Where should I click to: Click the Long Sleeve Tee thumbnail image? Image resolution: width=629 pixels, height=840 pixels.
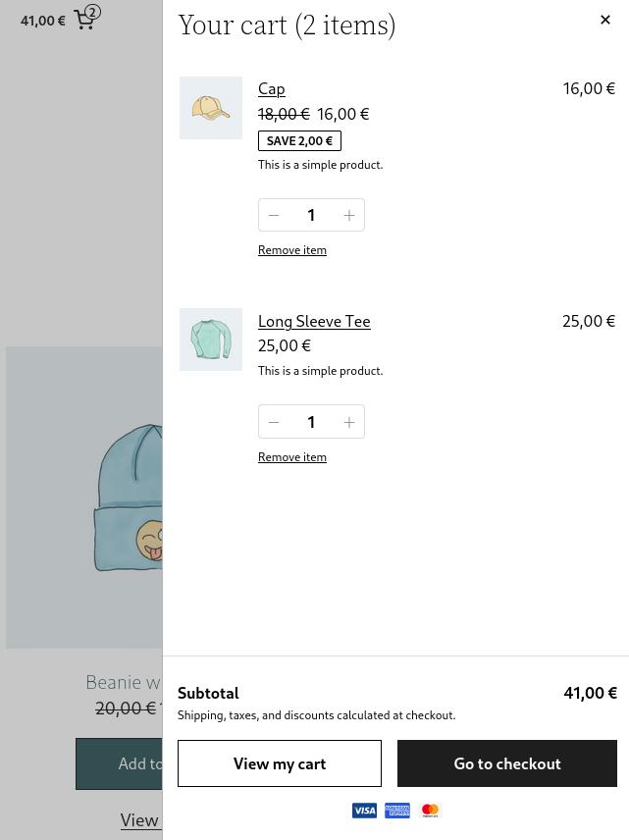click(211, 340)
